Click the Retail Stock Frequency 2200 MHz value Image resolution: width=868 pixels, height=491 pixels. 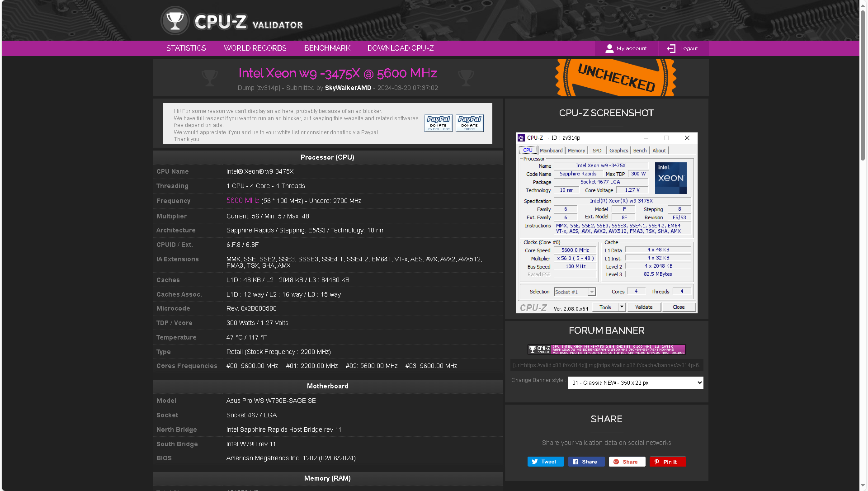click(278, 352)
